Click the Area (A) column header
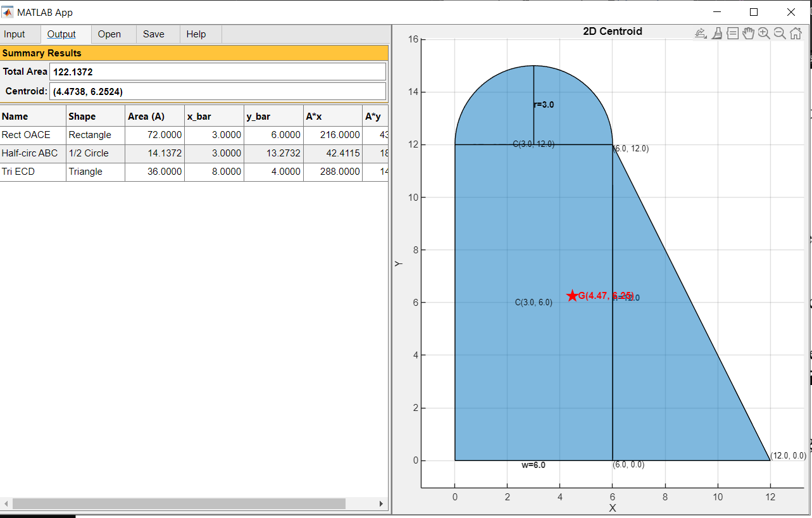 (155, 117)
